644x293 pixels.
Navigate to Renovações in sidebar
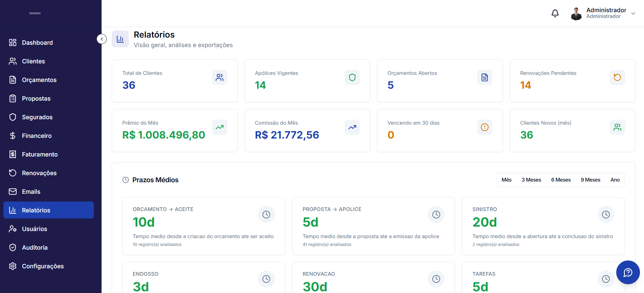[48, 173]
